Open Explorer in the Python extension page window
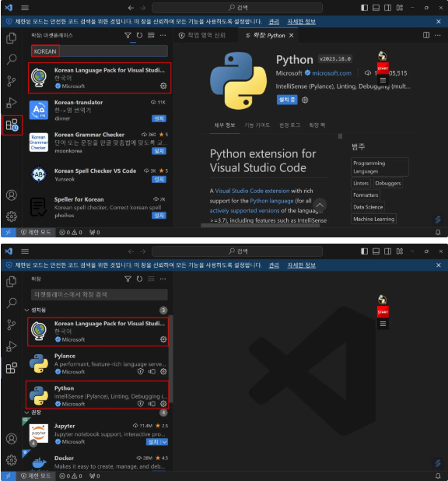This screenshot has height=481, width=448. [12, 38]
